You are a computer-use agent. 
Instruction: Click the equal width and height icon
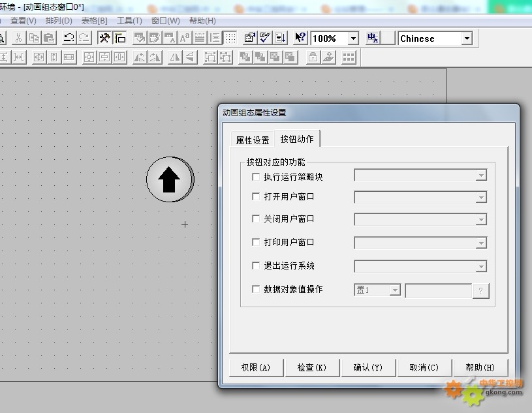tap(39, 57)
